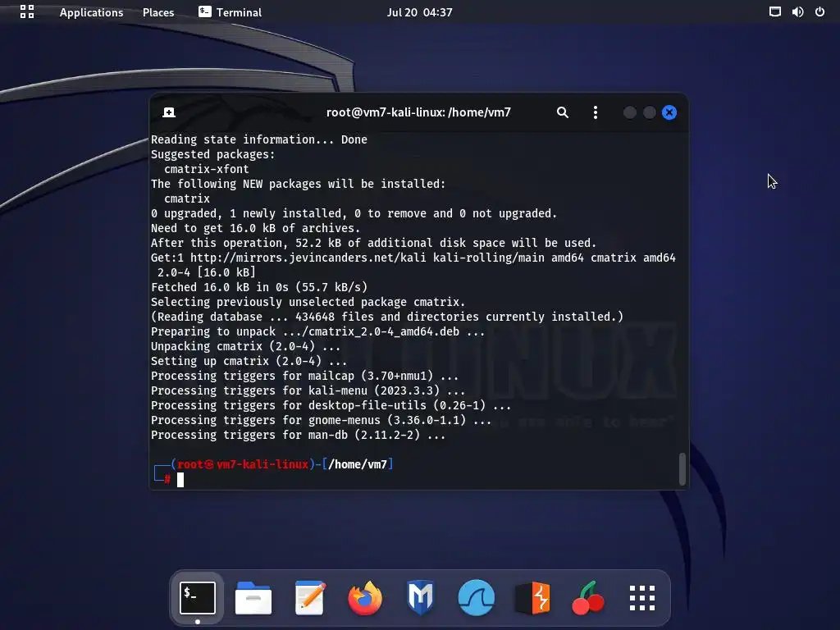Minimize the terminal window

tap(630, 112)
